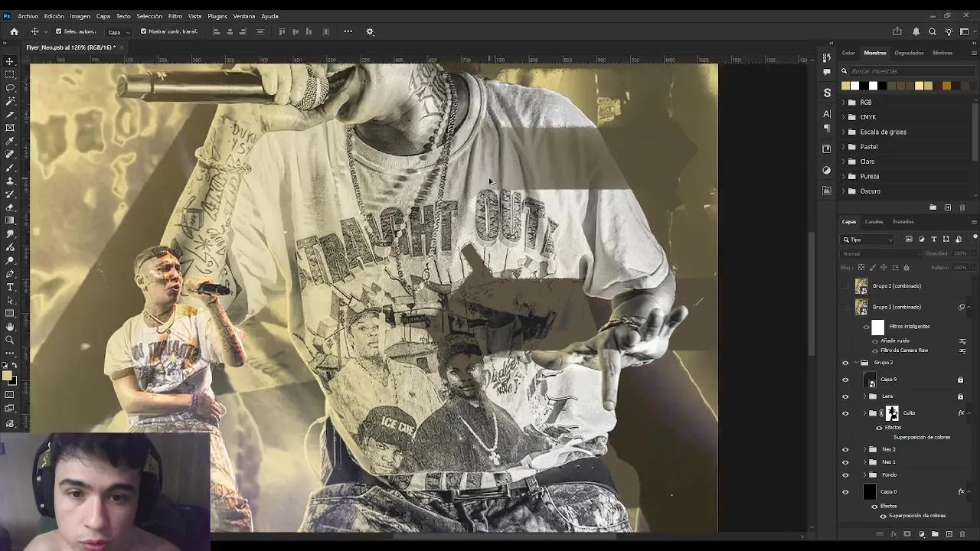Expand the Oscuro swatch folder
Screen dimensions: 980x551
(x=844, y=191)
